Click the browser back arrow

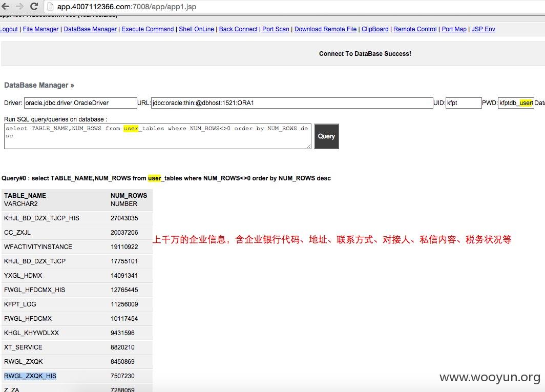click(5, 6)
